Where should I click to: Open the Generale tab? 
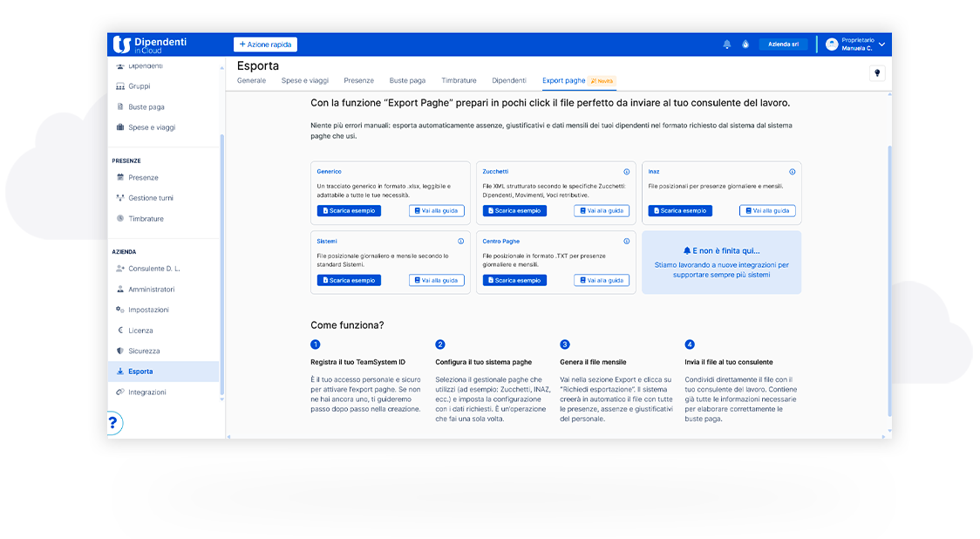pyautogui.click(x=251, y=79)
